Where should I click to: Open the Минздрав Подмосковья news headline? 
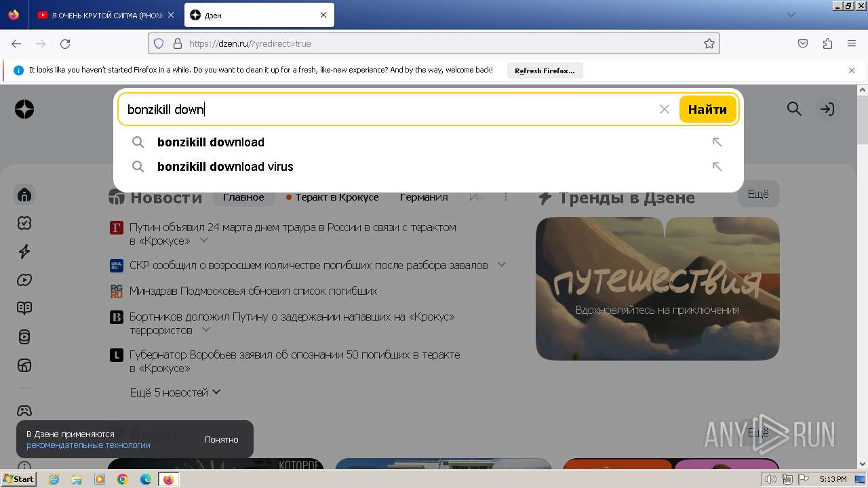[x=253, y=291]
